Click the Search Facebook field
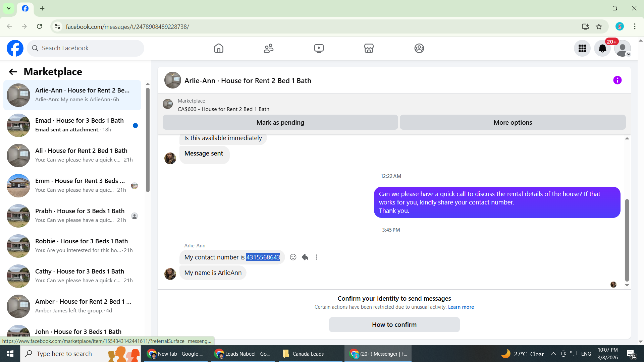Image resolution: width=644 pixels, height=362 pixels. [86, 48]
